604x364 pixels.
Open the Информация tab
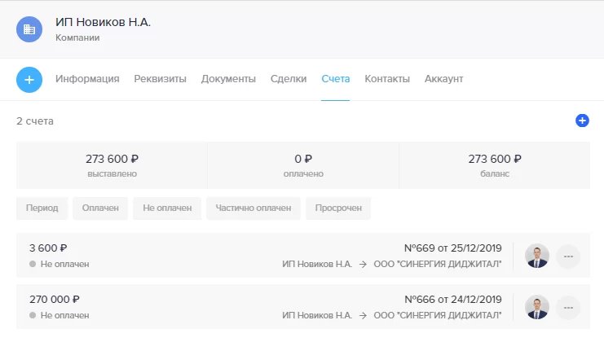click(x=87, y=79)
